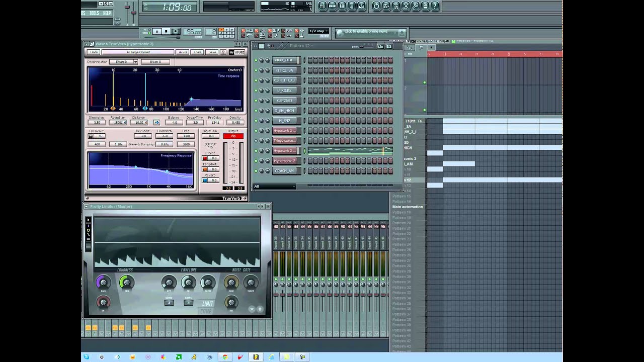Click the Fruity Limiter play arrow icon
This screenshot has height=362, width=644.
point(88,220)
